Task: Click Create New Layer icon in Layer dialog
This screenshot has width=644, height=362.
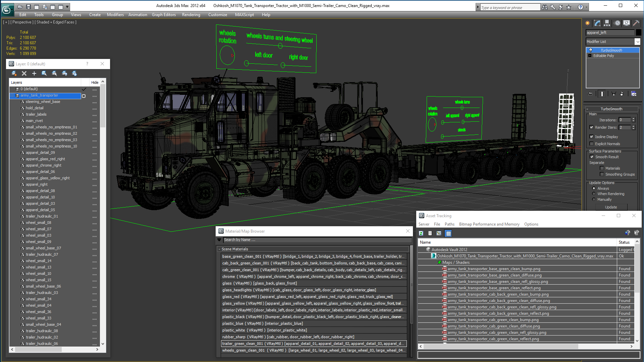Action: point(14,73)
